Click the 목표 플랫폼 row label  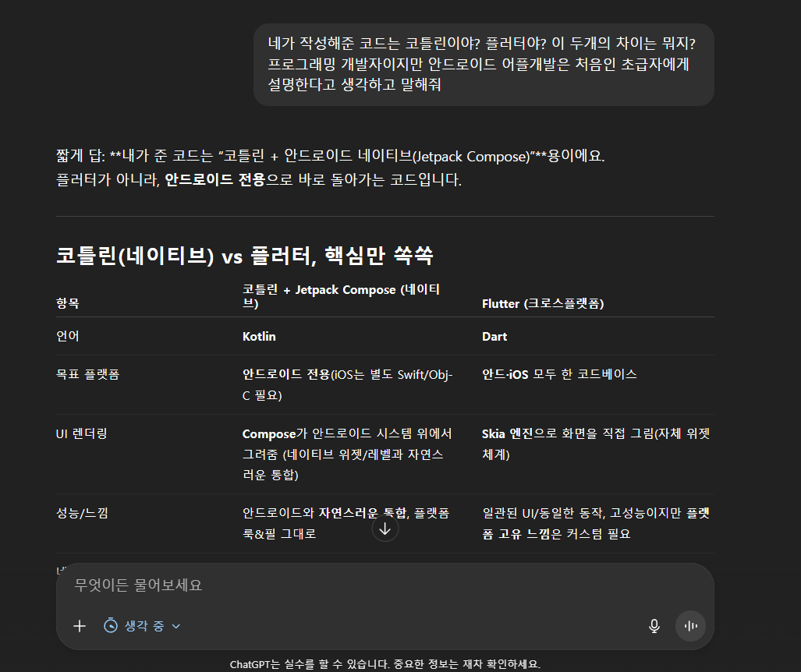point(88,374)
